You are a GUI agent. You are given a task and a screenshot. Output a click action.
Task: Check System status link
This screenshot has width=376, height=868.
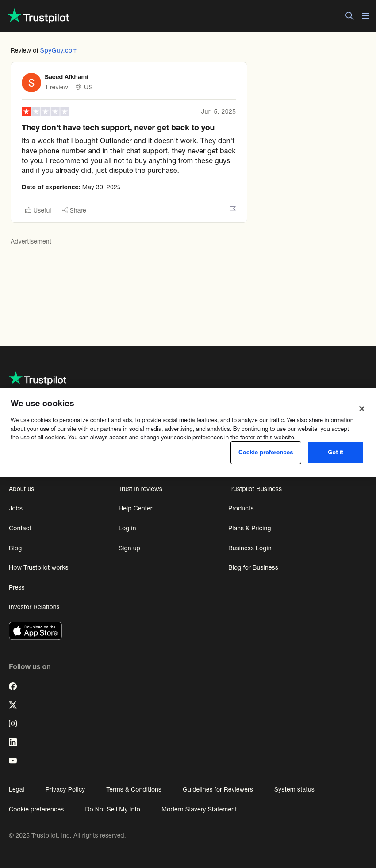294,789
